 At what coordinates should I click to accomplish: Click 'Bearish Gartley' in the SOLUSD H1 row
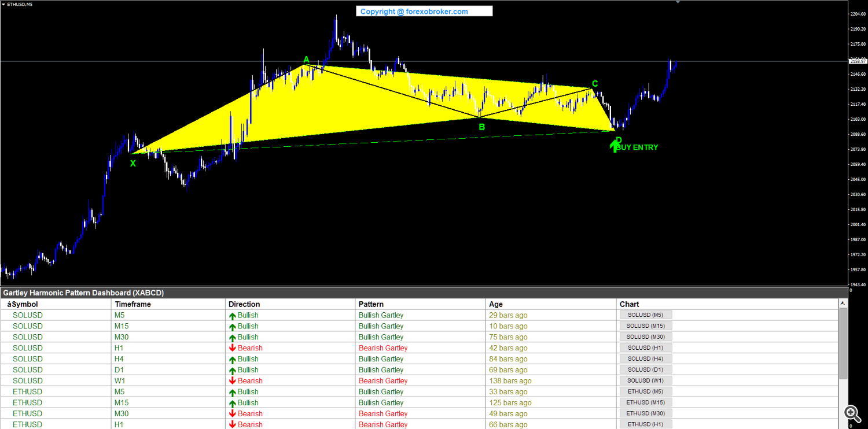(383, 348)
